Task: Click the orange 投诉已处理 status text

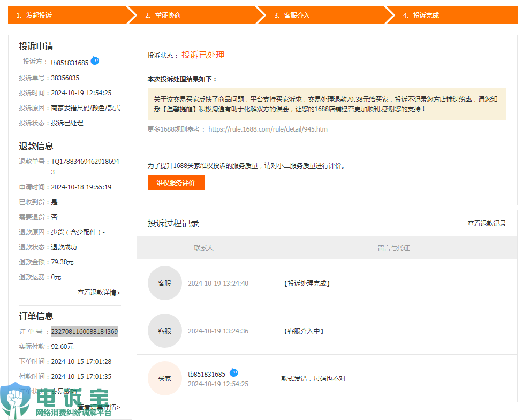Action: pos(203,55)
